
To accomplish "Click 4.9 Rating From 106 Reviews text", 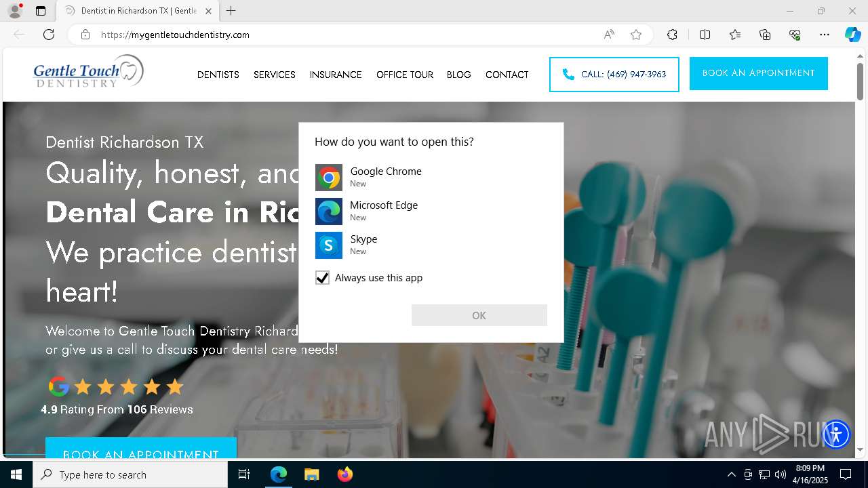I will 117,409.
